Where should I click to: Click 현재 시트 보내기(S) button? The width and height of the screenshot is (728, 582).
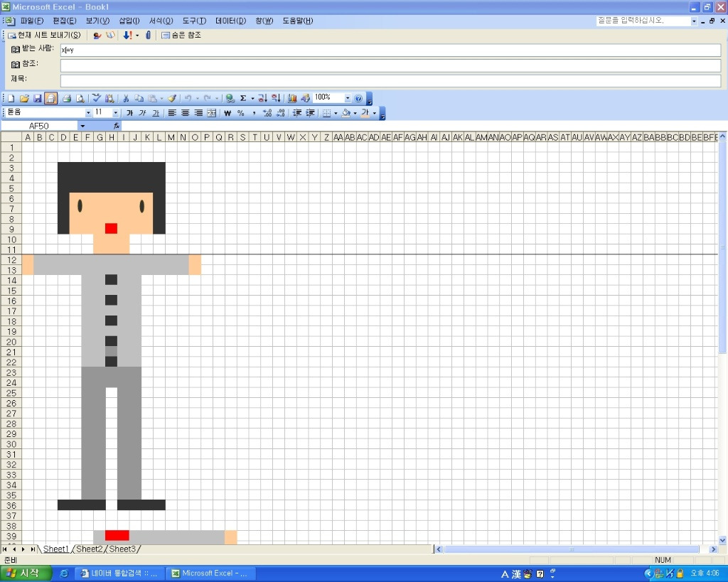[x=44, y=36]
